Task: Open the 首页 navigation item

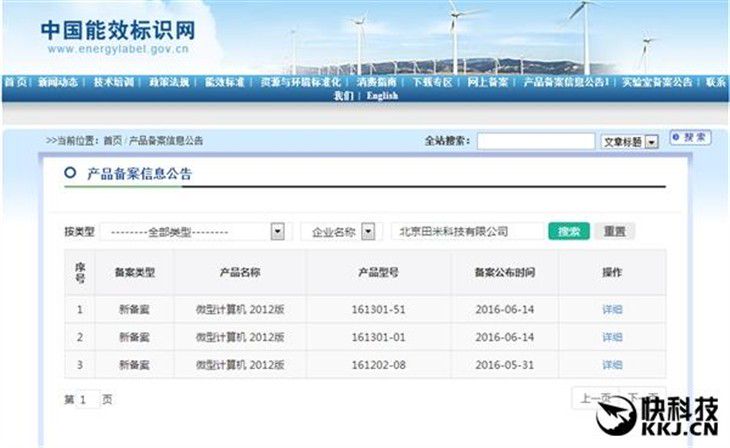Action: click(16, 82)
